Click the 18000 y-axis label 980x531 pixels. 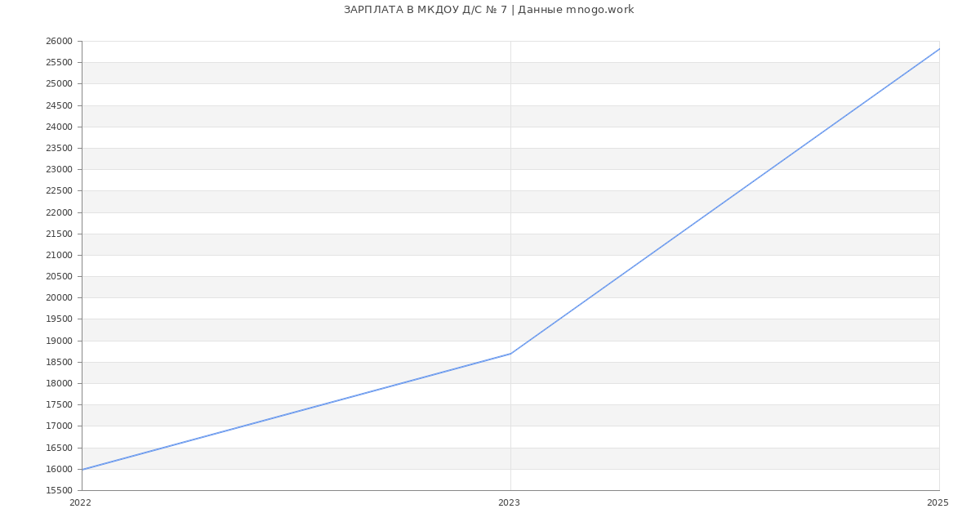60,383
